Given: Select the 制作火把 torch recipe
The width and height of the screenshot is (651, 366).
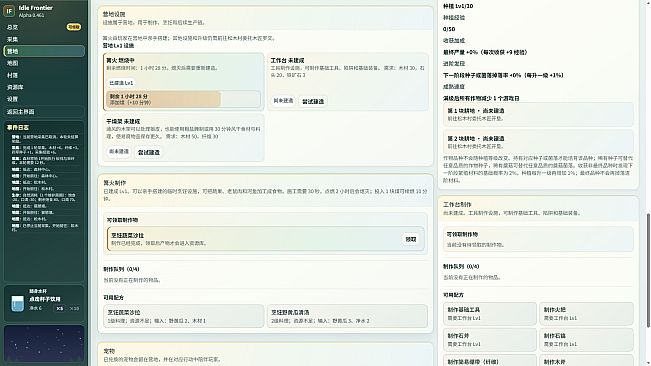Looking at the screenshot, I should coord(586,314).
